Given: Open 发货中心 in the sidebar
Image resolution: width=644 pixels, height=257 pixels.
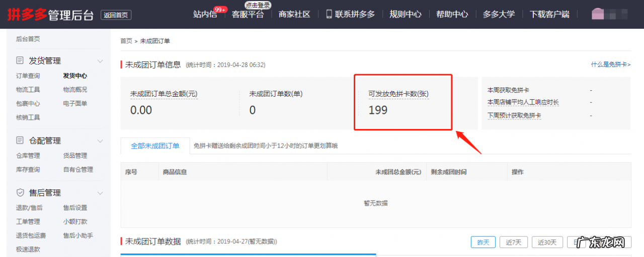Looking at the screenshot, I should coord(75,76).
